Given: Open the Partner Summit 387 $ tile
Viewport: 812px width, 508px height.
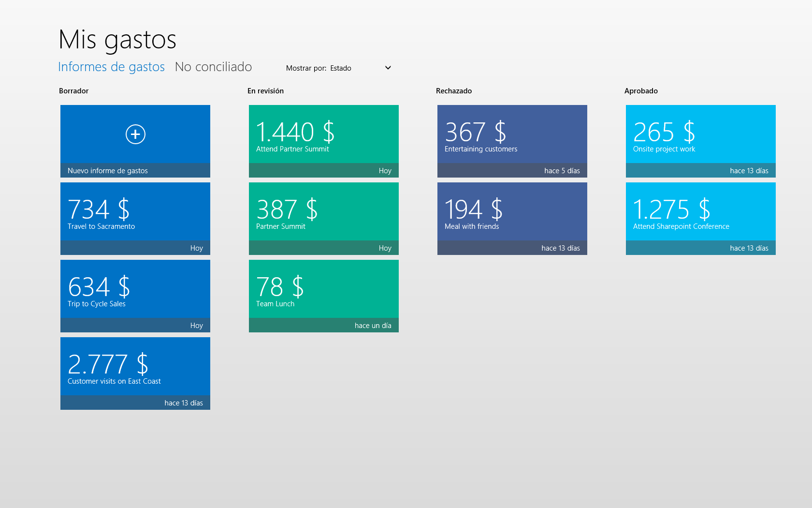Looking at the screenshot, I should (x=324, y=219).
